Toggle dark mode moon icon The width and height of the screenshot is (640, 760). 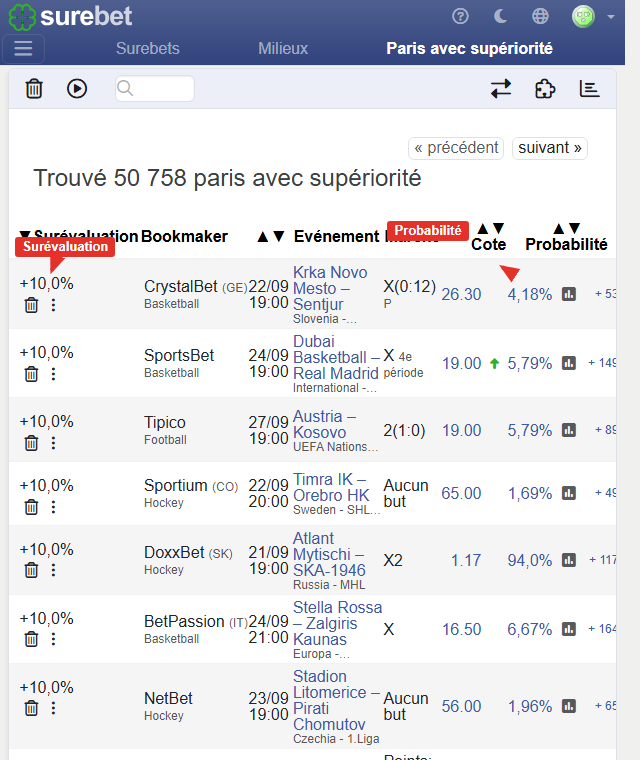pos(500,16)
